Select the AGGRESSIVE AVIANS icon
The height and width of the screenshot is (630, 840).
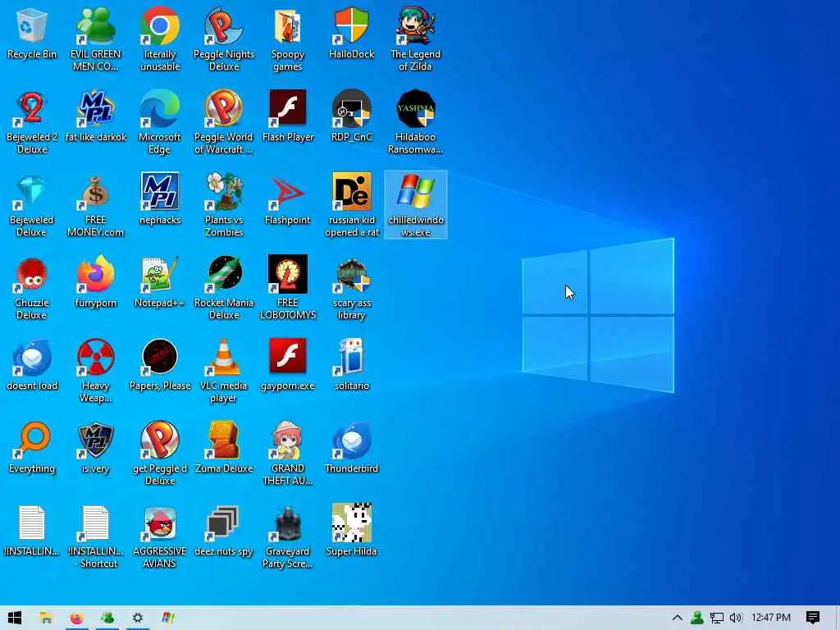(x=160, y=536)
